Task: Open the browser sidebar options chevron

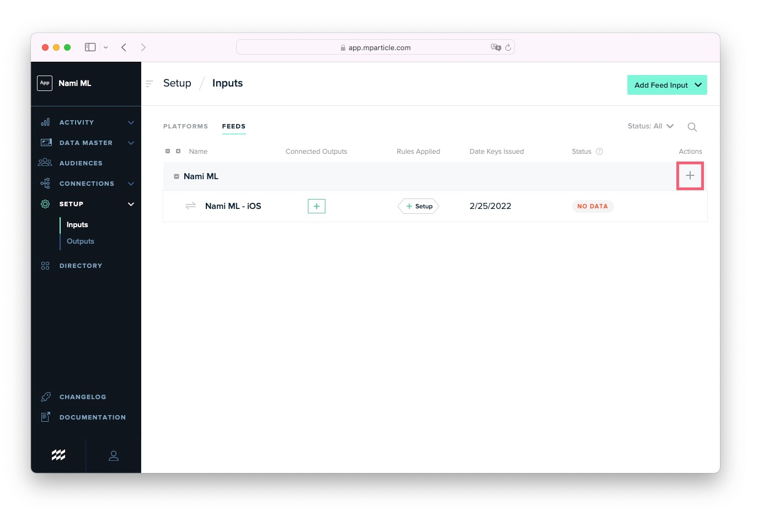Action: point(106,47)
